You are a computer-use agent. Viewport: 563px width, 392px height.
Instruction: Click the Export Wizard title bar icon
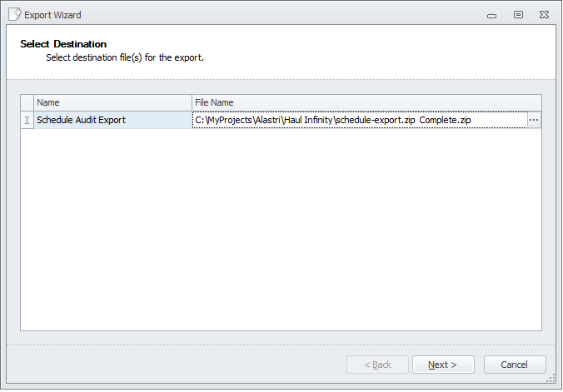coord(14,14)
